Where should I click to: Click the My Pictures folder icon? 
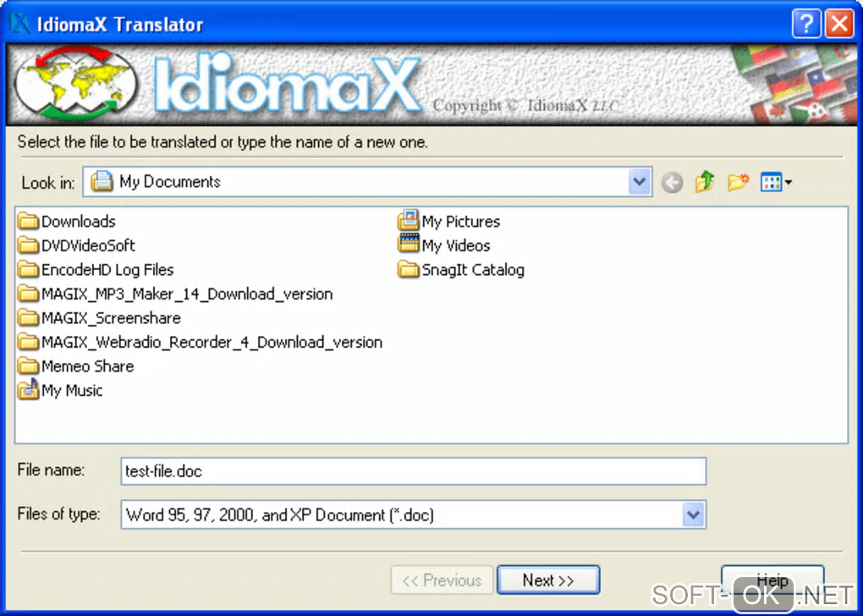[x=409, y=220]
